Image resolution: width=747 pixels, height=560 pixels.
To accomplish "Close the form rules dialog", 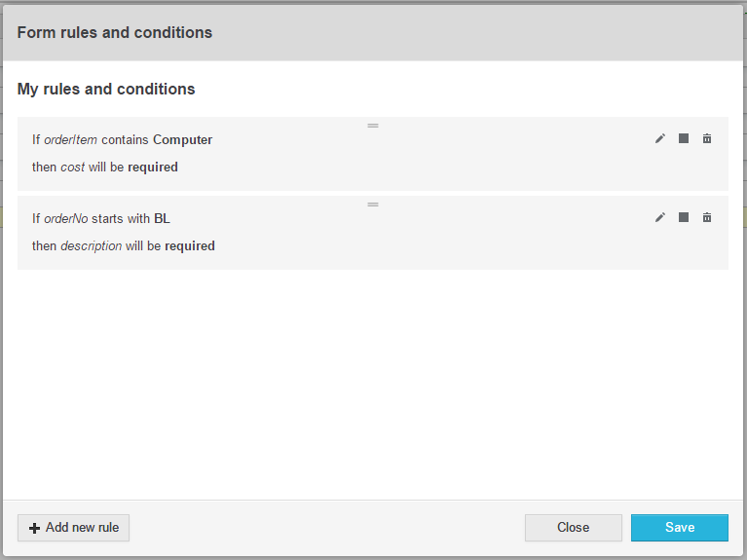I will 574,528.
